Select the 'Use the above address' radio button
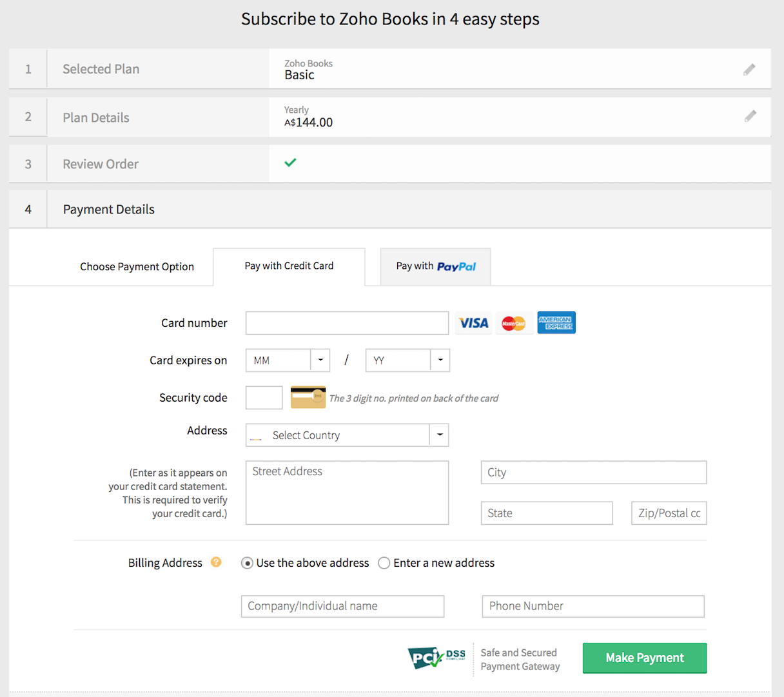This screenshot has width=784, height=697. click(x=247, y=563)
